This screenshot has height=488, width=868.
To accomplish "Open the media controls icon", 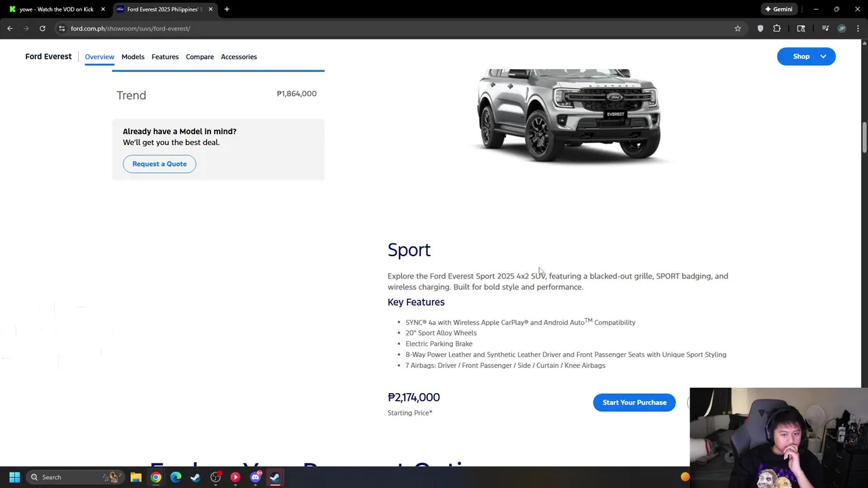I will click(825, 28).
